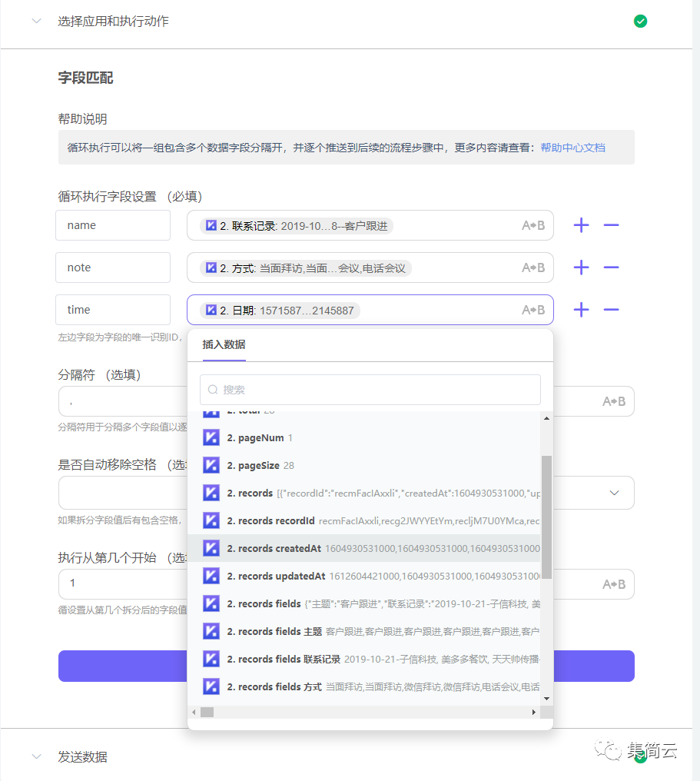700x781 pixels.
Task: Click A→B icon in 联系记录 value field
Action: point(533,226)
